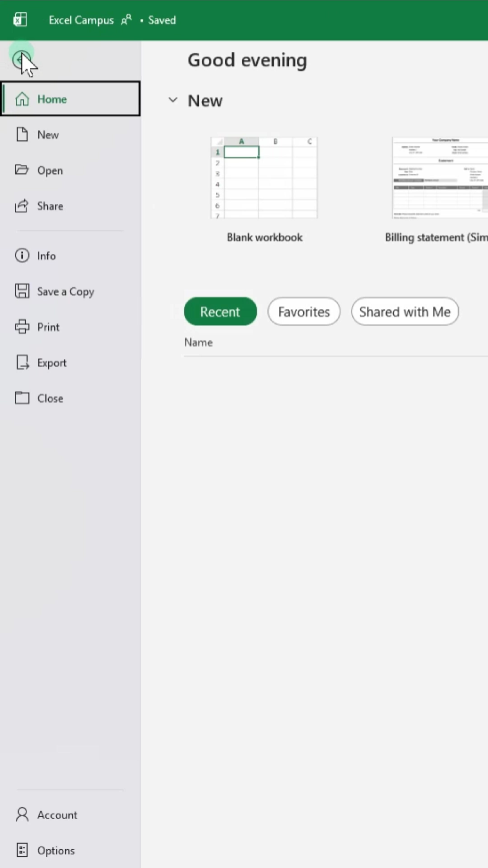Screen dimensions: 488x868
Task: Click the Share arrow icon
Action: click(x=22, y=206)
